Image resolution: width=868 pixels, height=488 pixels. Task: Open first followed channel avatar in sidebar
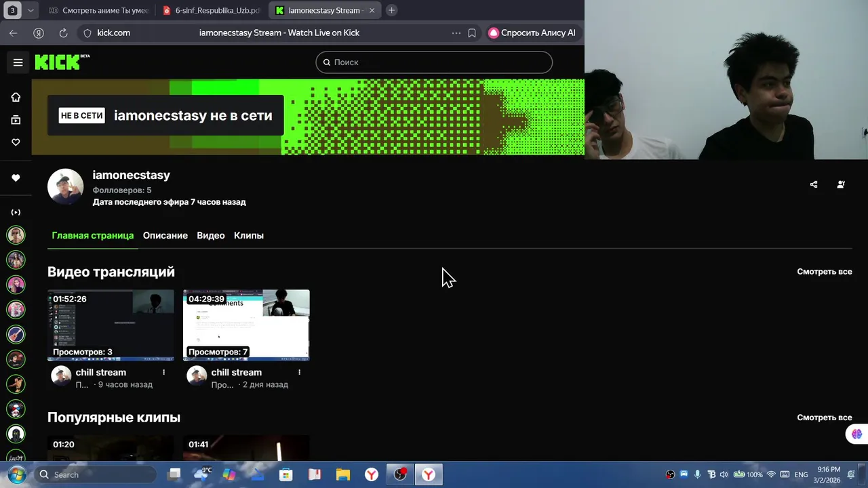[x=16, y=235]
